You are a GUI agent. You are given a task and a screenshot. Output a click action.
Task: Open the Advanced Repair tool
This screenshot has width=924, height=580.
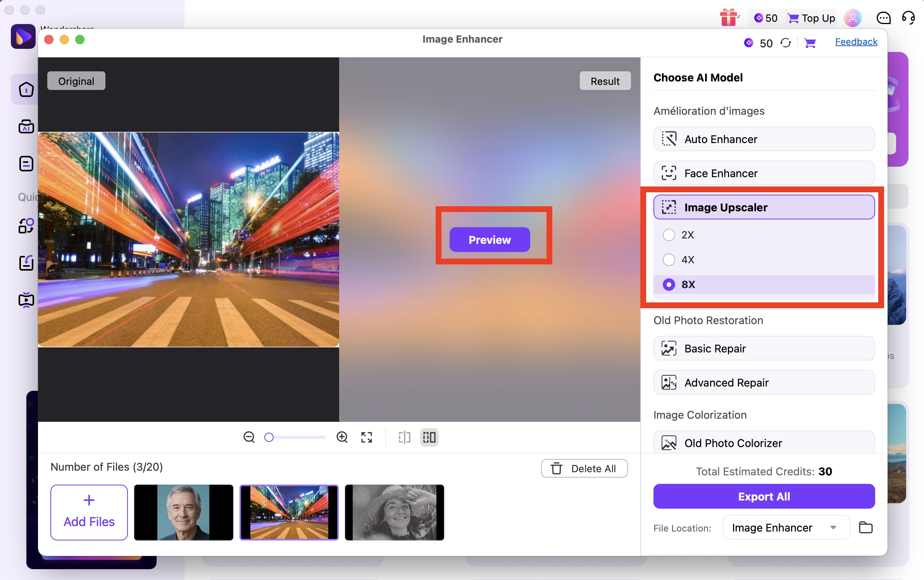pyautogui.click(x=763, y=382)
